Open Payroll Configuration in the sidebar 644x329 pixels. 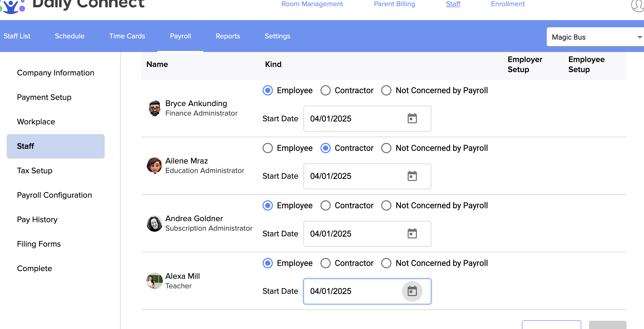coord(54,195)
